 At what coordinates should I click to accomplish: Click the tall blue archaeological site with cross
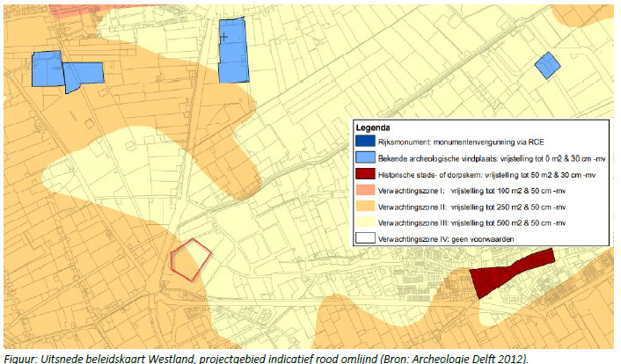coord(233,51)
